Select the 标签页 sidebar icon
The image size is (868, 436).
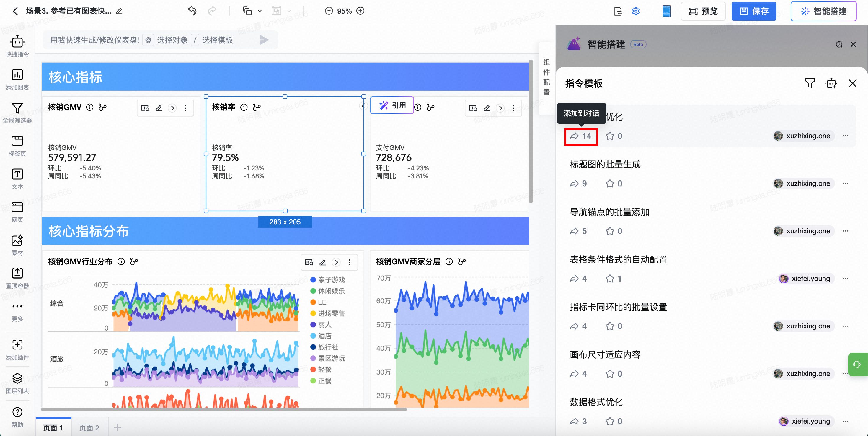click(17, 141)
